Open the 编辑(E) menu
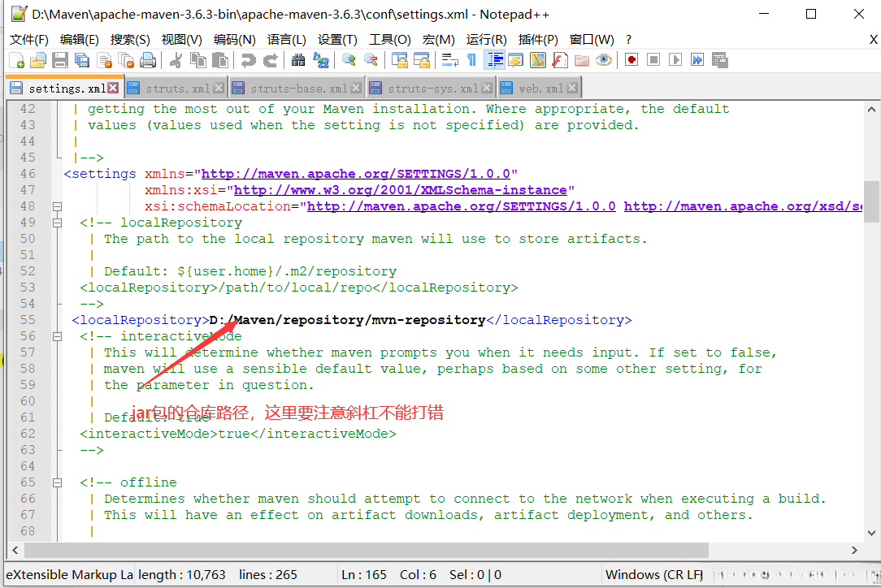 (79, 39)
